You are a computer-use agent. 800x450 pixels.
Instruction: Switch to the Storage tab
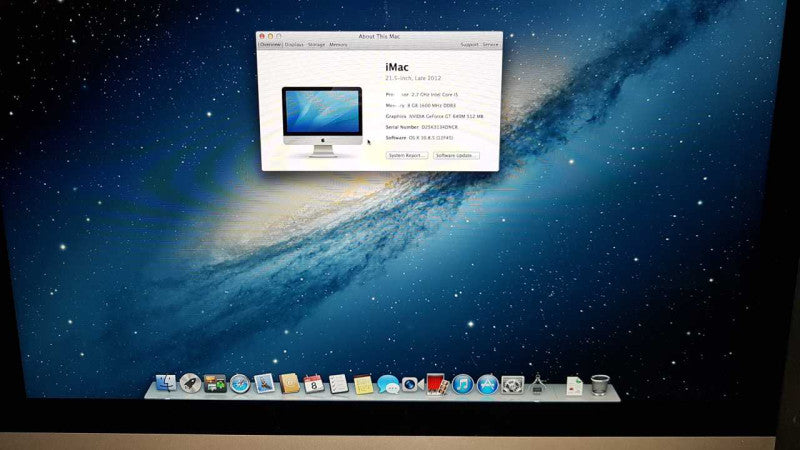(x=316, y=45)
